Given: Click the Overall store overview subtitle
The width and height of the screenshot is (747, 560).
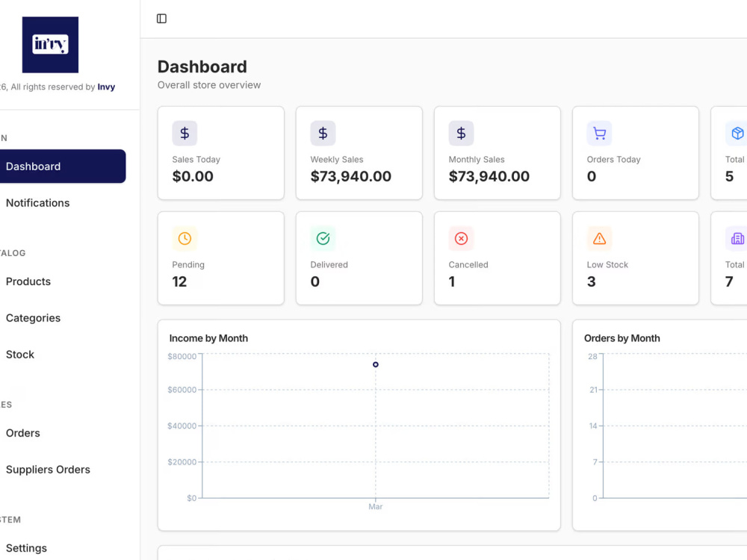Looking at the screenshot, I should pyautogui.click(x=209, y=85).
